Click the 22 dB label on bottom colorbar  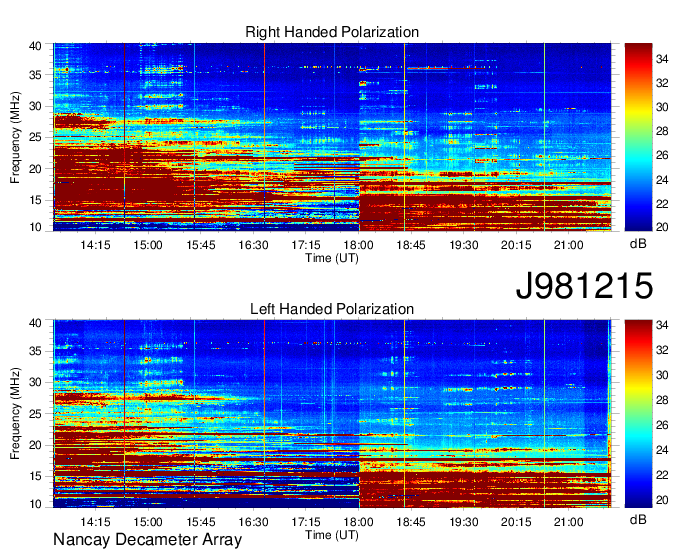(x=662, y=475)
